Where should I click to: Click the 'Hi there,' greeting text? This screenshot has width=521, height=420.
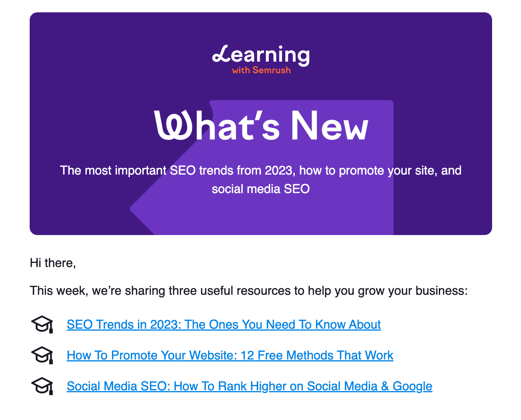(53, 263)
